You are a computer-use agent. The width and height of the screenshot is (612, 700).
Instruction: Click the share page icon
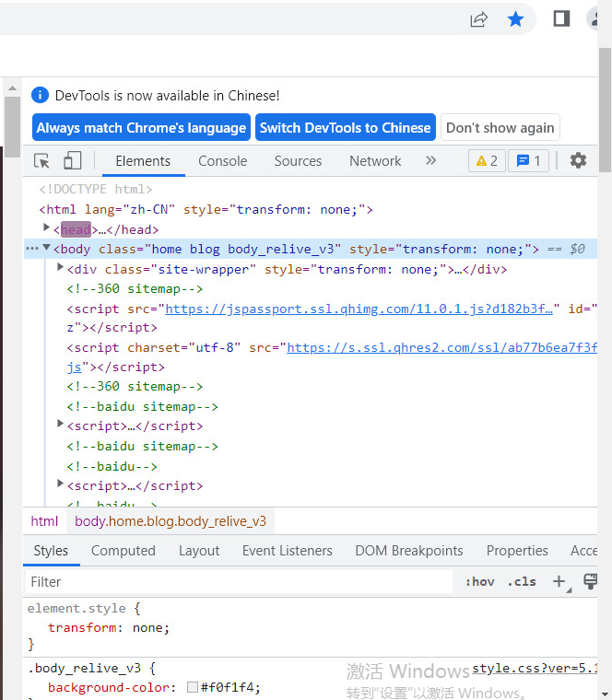click(478, 19)
